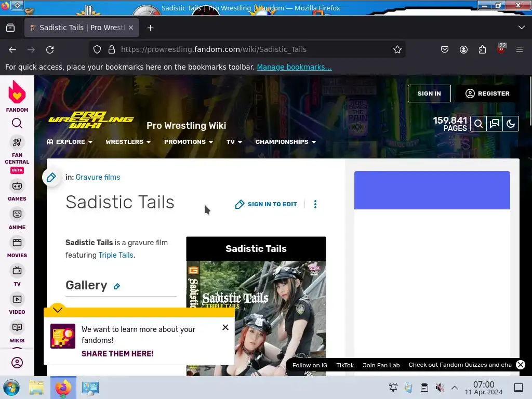Click the Pro Wrestling Wiki logo
This screenshot has height=399, width=532.
(91, 120)
